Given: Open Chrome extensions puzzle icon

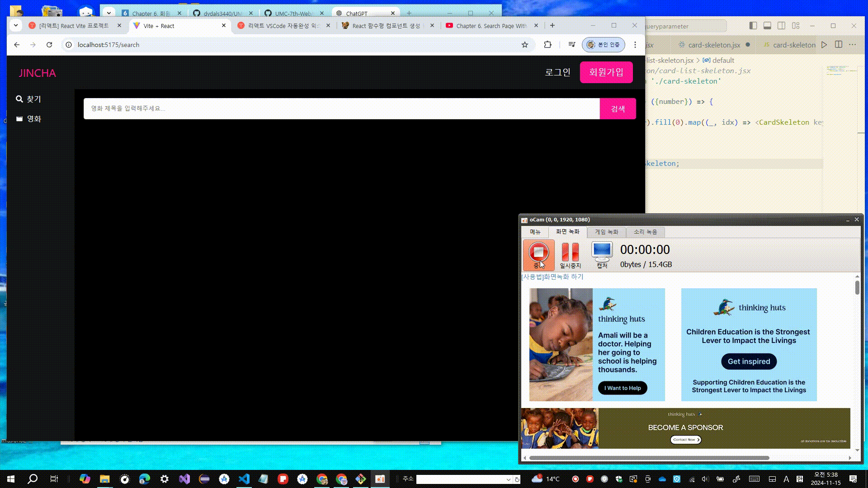Looking at the screenshot, I should pos(547,45).
